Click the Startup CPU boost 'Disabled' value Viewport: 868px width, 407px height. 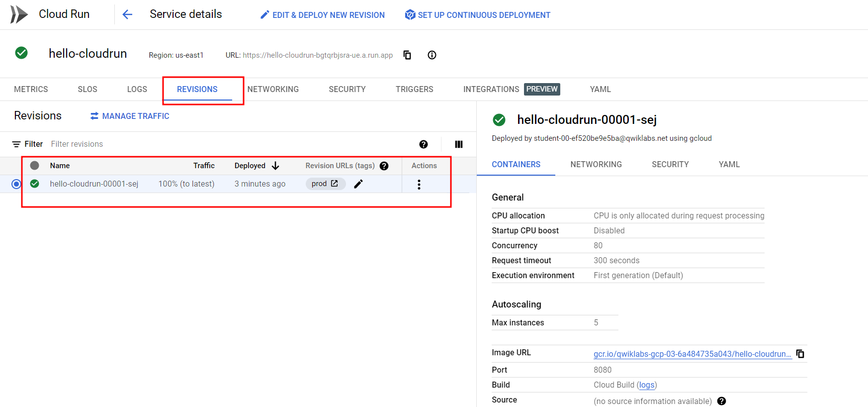[609, 230]
